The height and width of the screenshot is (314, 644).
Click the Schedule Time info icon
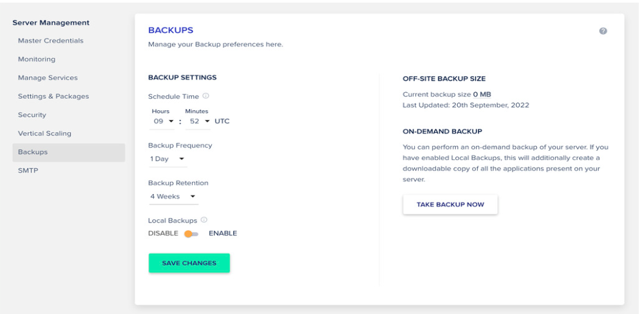[x=206, y=96]
